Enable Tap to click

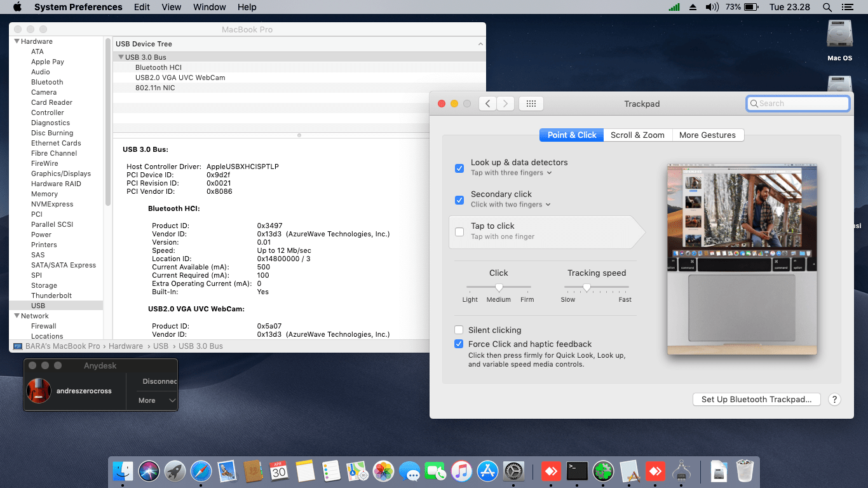click(459, 232)
